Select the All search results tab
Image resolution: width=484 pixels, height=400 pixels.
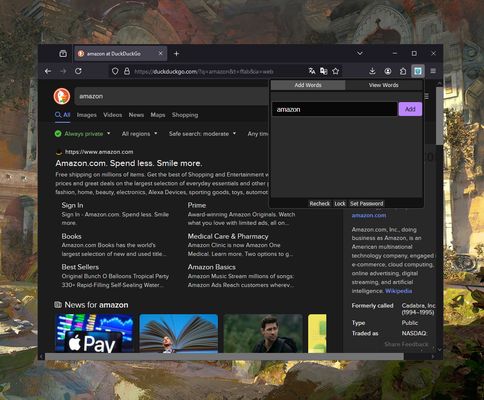tap(62, 115)
